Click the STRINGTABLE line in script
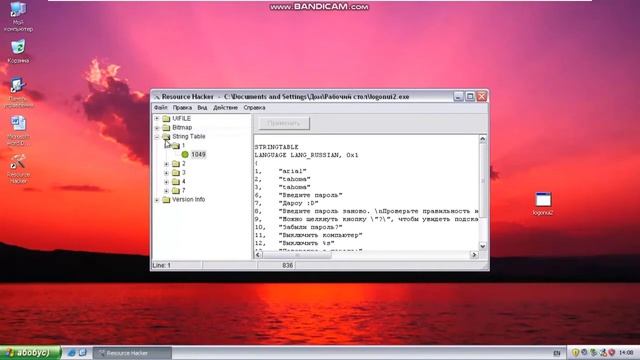The image size is (640, 360). pyautogui.click(x=276, y=147)
